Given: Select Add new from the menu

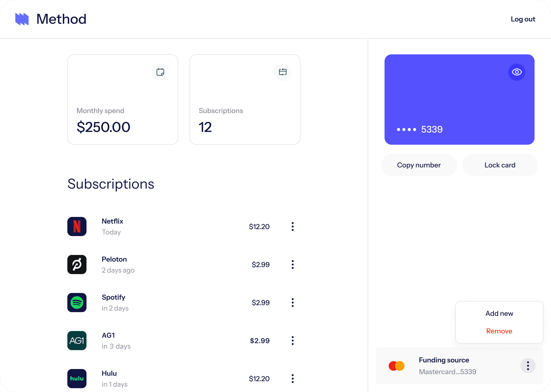Looking at the screenshot, I should (x=499, y=313).
